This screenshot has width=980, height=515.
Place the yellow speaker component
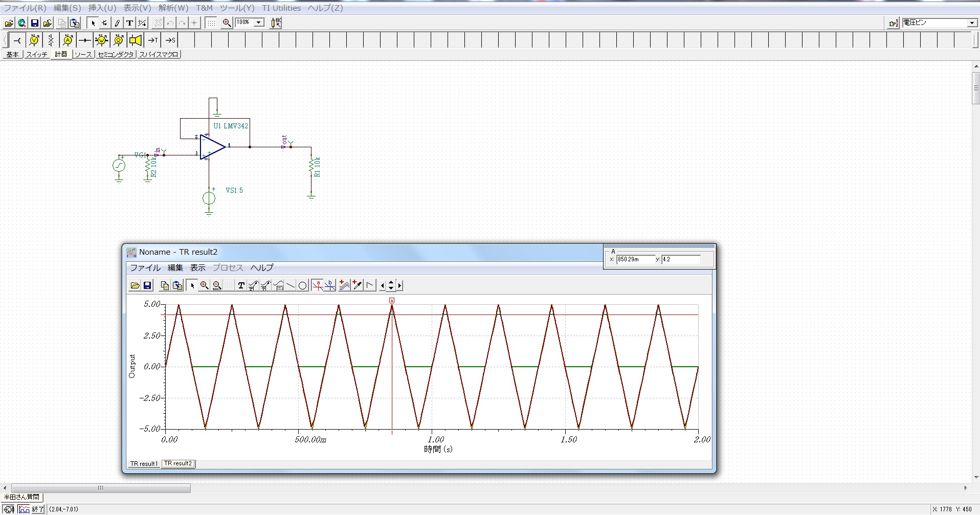pos(136,40)
